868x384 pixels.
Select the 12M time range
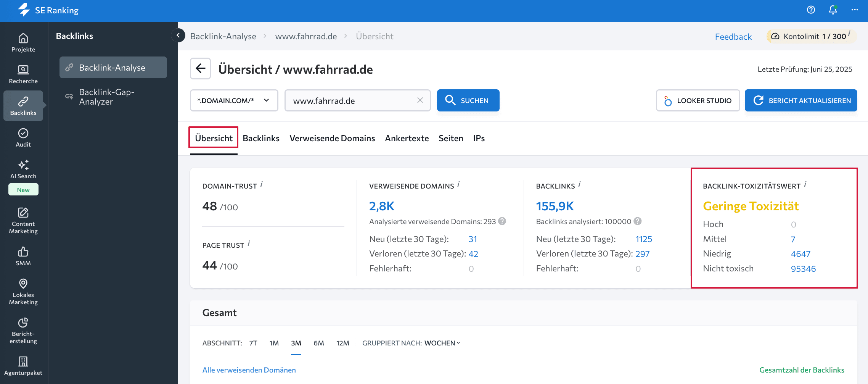pyautogui.click(x=342, y=343)
